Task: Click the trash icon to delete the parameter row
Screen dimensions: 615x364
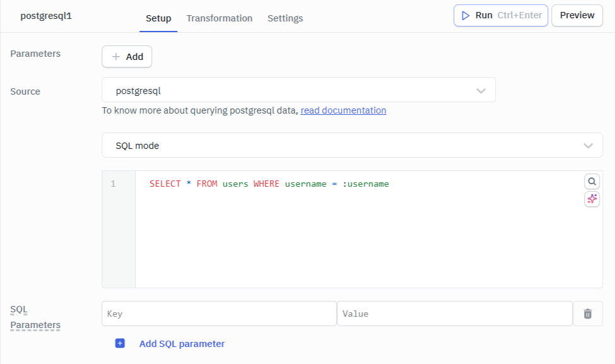Action: coord(587,313)
